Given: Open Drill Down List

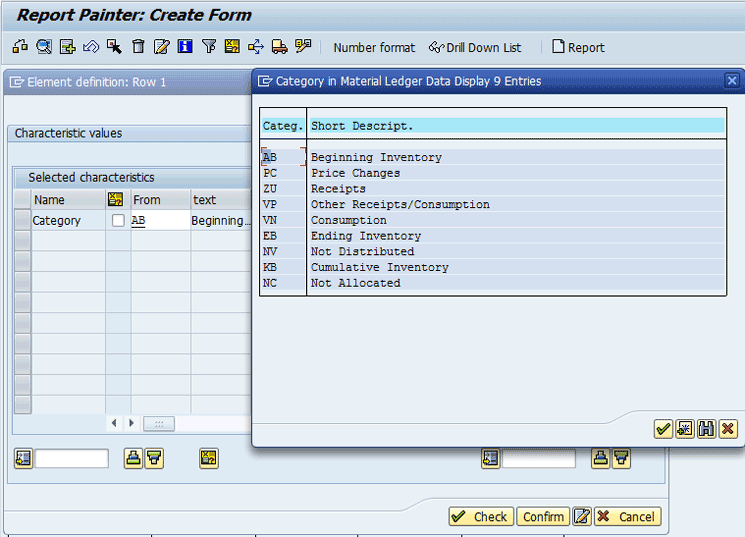Looking at the screenshot, I should [x=475, y=48].
